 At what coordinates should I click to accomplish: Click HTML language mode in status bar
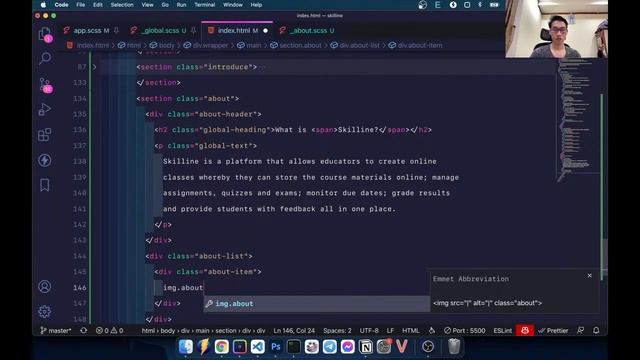click(411, 331)
